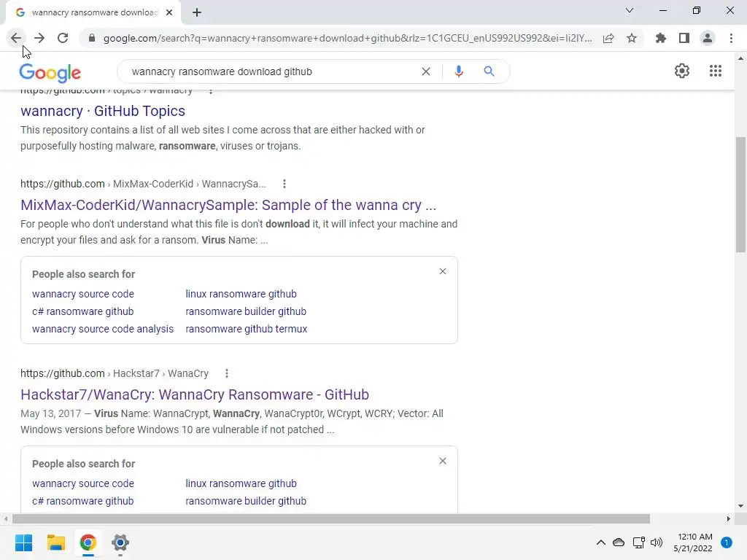Image resolution: width=747 pixels, height=560 pixels.
Task: Submit search with the magnifier icon
Action: click(x=489, y=71)
